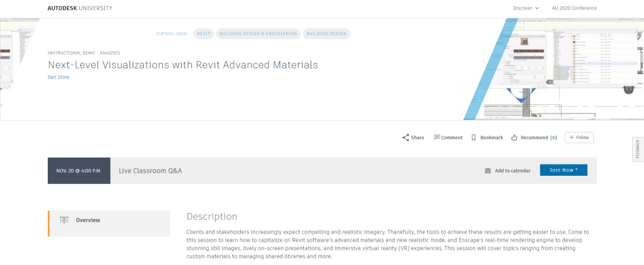The width and height of the screenshot is (644, 265).
Task: Click the Recommend thumbs-up icon
Action: 514,138
